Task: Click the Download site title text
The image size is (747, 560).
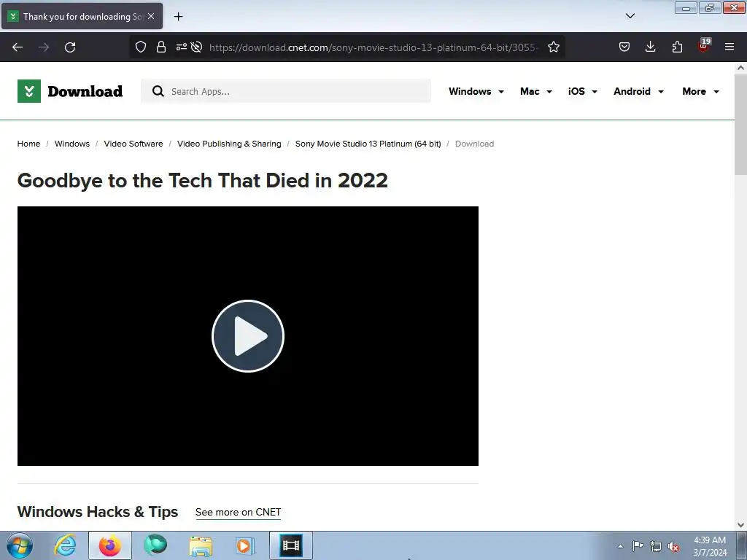Action: click(85, 91)
